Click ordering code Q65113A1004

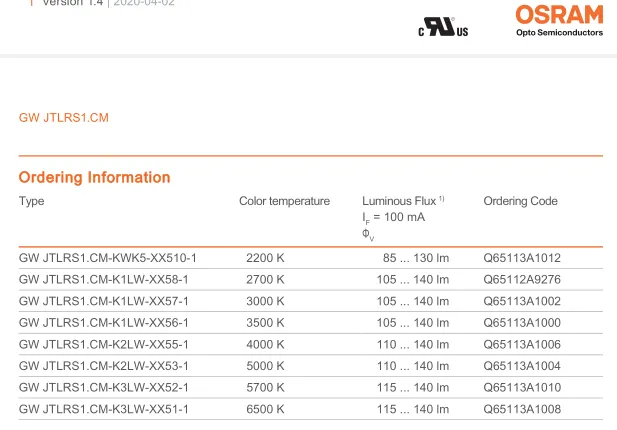click(x=521, y=366)
